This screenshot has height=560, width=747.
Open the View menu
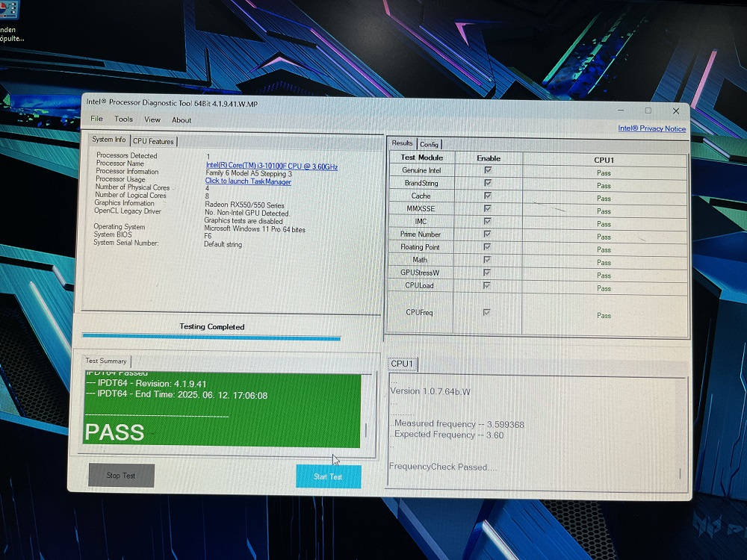coord(152,119)
